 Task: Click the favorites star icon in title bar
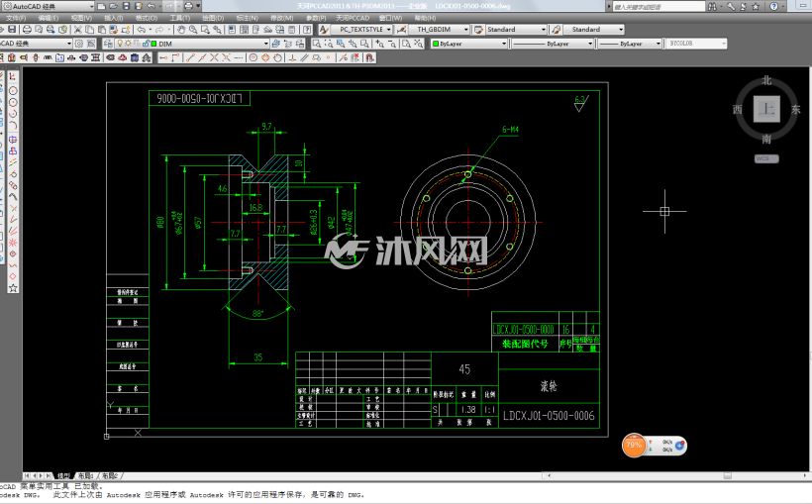pos(756,6)
